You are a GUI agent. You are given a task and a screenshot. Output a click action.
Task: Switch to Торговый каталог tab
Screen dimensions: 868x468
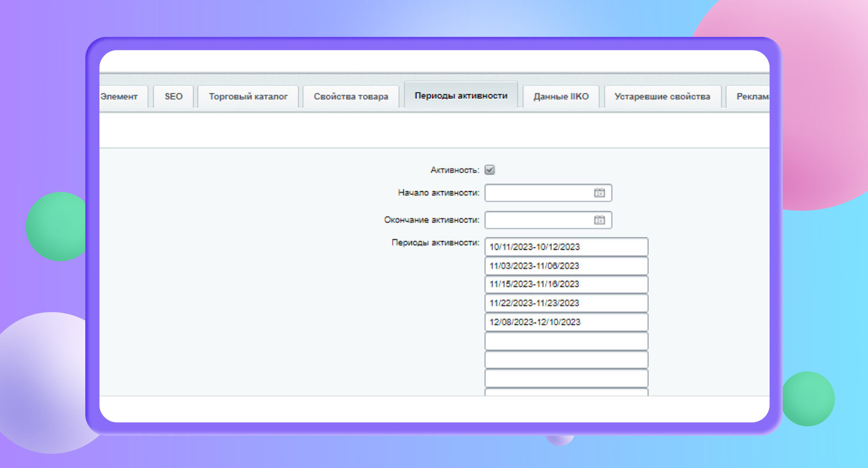248,96
